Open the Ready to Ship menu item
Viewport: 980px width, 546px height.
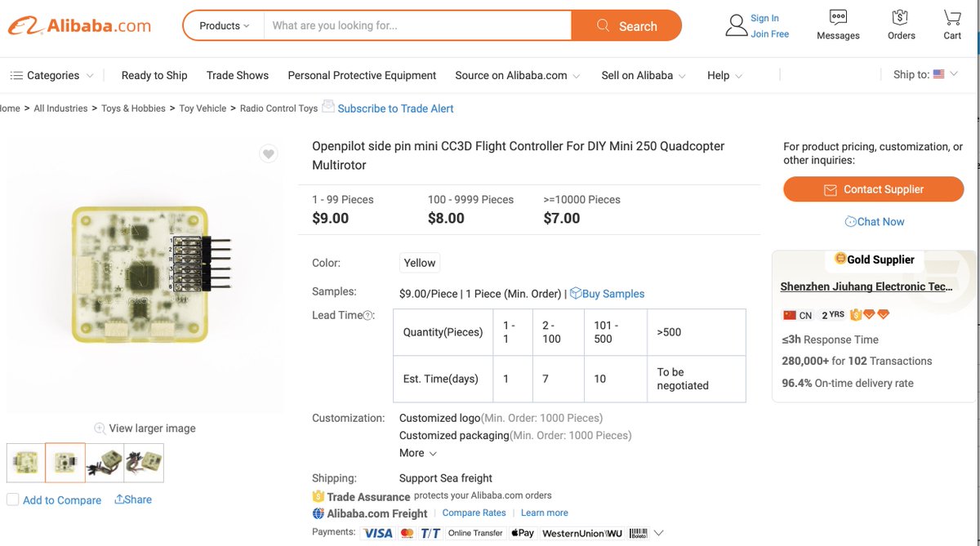click(154, 75)
